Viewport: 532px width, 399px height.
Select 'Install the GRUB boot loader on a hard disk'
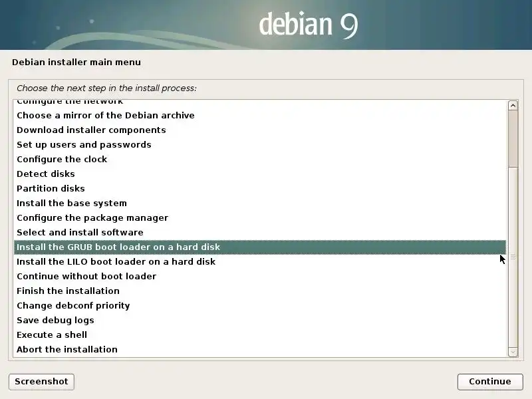[260, 247]
